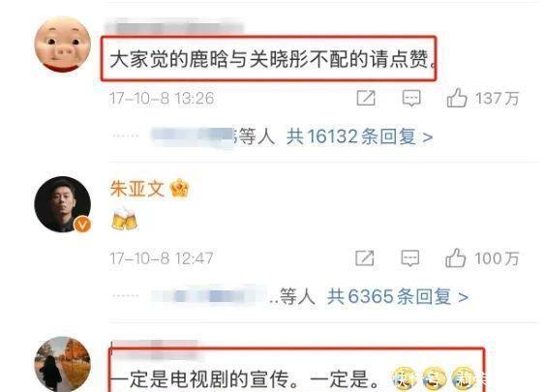Tap the comment 一定是电视剧的宣传
This screenshot has width=544, height=392.
[x=244, y=379]
